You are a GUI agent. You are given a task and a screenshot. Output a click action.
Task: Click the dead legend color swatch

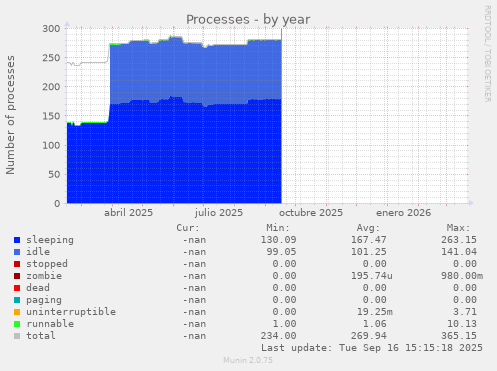tap(17, 288)
